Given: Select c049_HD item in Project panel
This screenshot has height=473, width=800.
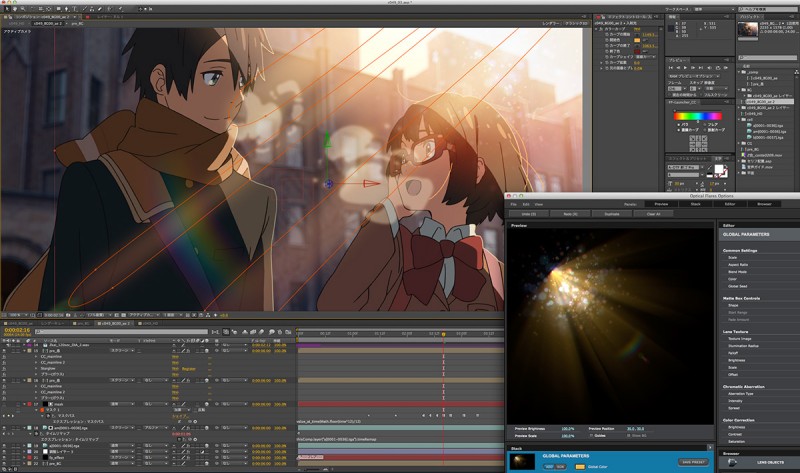Looking at the screenshot, I should pyautogui.click(x=755, y=114).
